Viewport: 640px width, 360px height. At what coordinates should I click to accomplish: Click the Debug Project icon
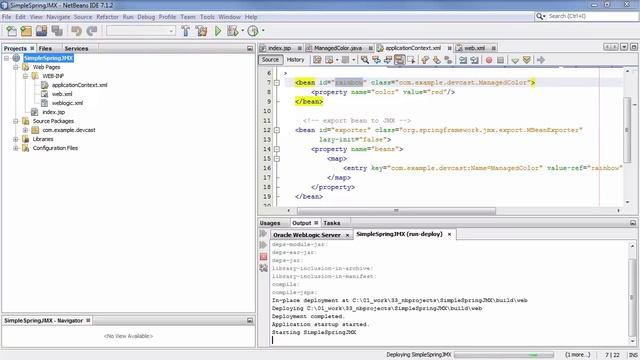point(233,31)
